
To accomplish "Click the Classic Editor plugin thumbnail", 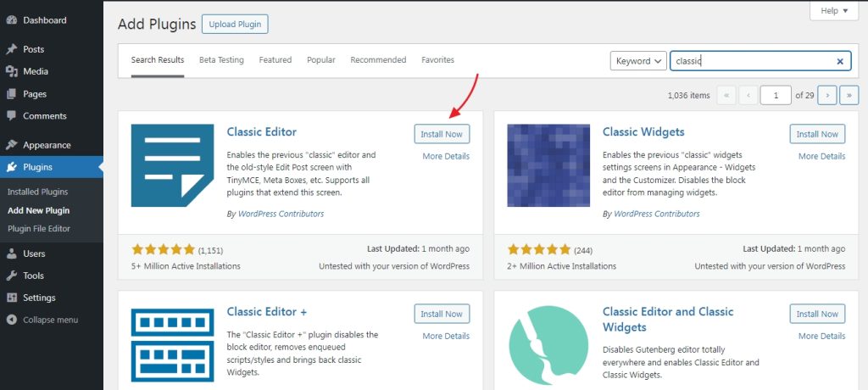I will tap(172, 165).
